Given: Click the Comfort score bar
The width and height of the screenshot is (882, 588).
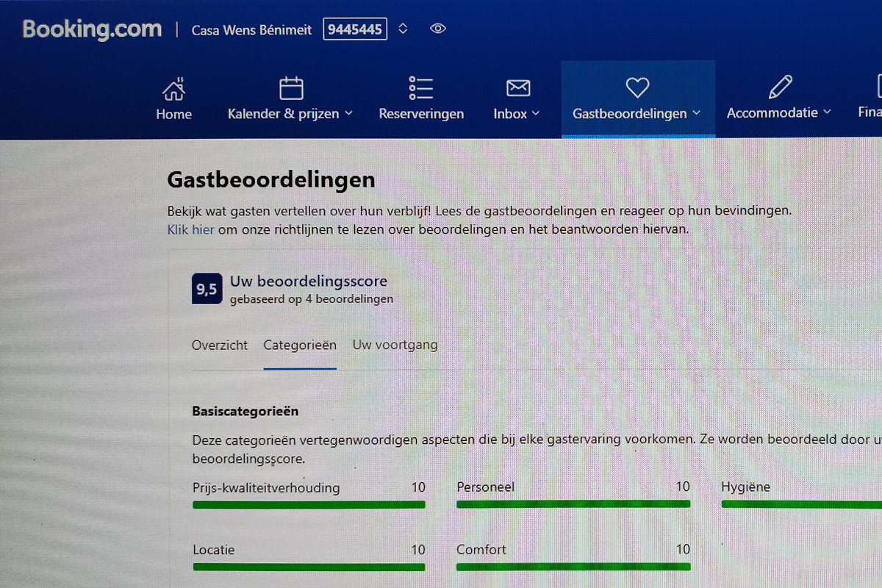Looking at the screenshot, I should tap(573, 567).
